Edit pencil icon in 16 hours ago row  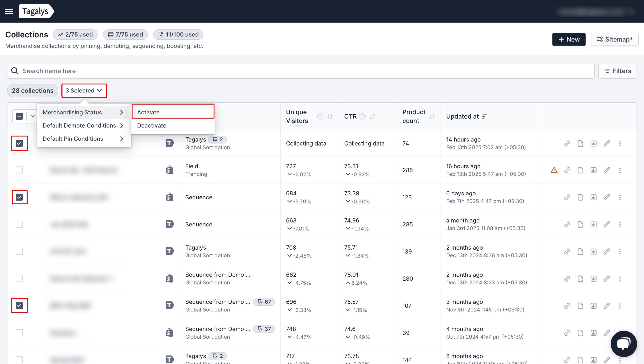[607, 170]
